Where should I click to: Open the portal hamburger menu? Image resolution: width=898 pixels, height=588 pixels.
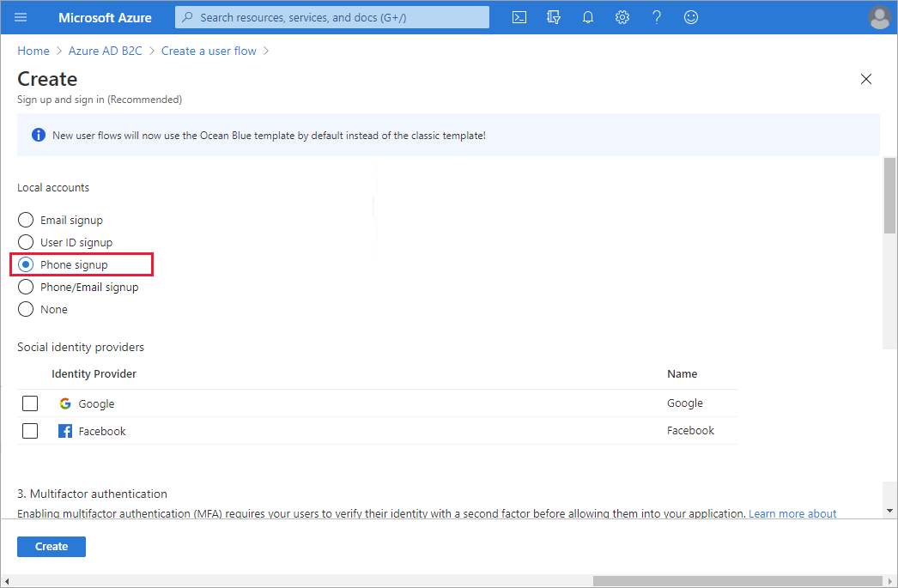(x=21, y=17)
